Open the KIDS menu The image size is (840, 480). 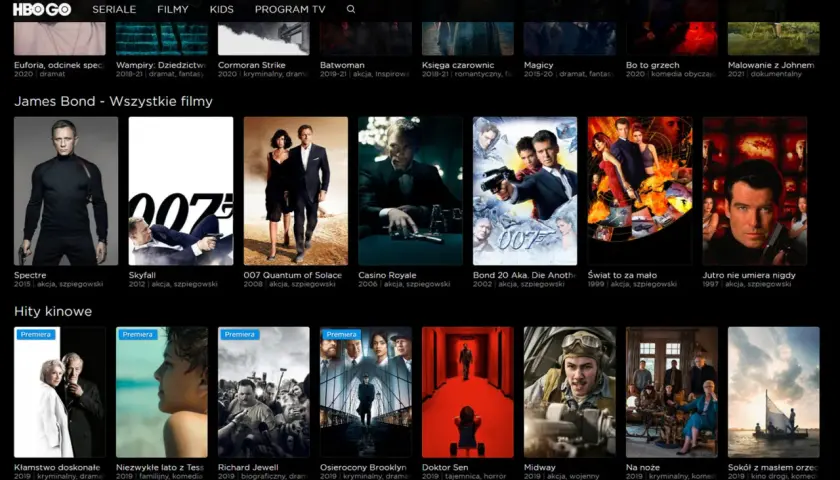(222, 9)
